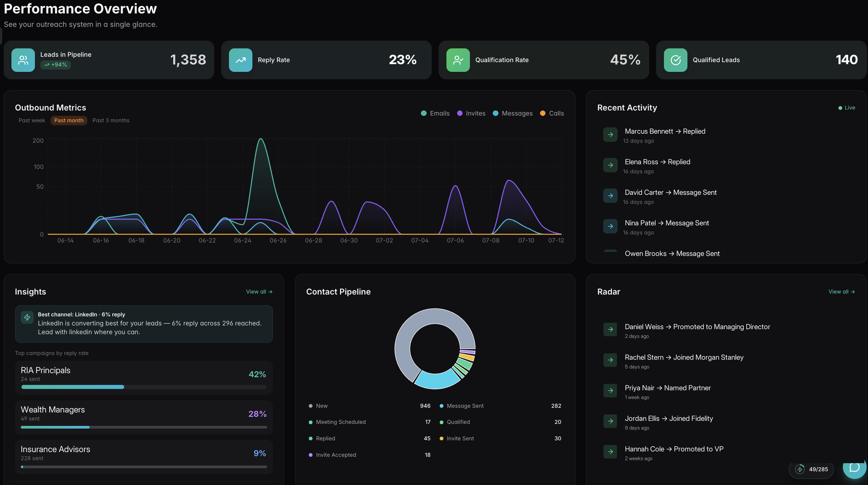This screenshot has width=868, height=485.
Task: Click the 1,358 Leads in Pipeline value
Action: tap(188, 60)
